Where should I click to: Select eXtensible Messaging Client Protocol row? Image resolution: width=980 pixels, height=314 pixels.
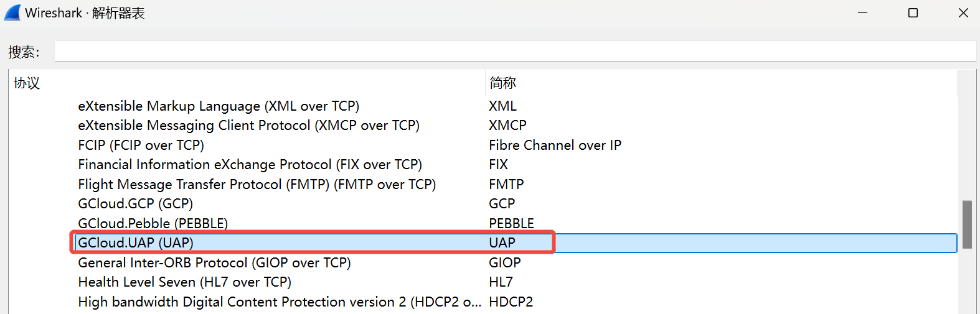click(248, 126)
